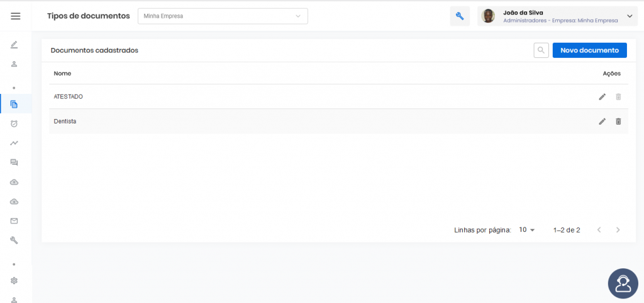Change rows per page dropdown
644x303 pixels.
(x=527, y=230)
